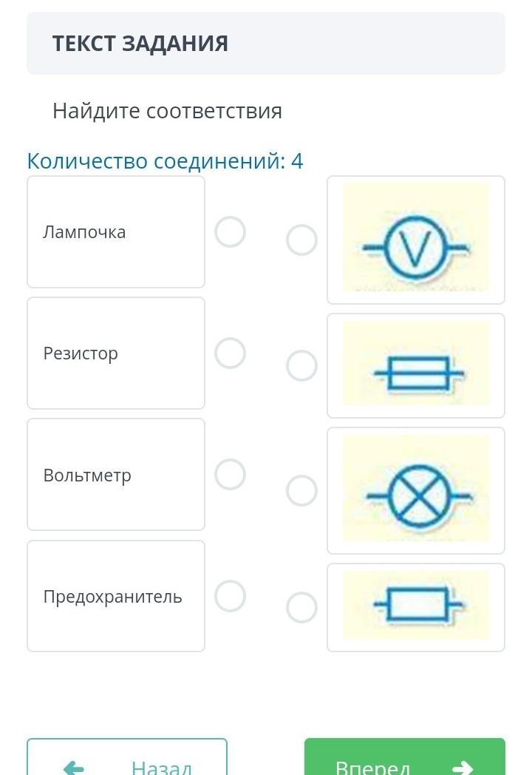Select the radio button next to Лампочка
This screenshot has height=775, width=532.
point(230,231)
